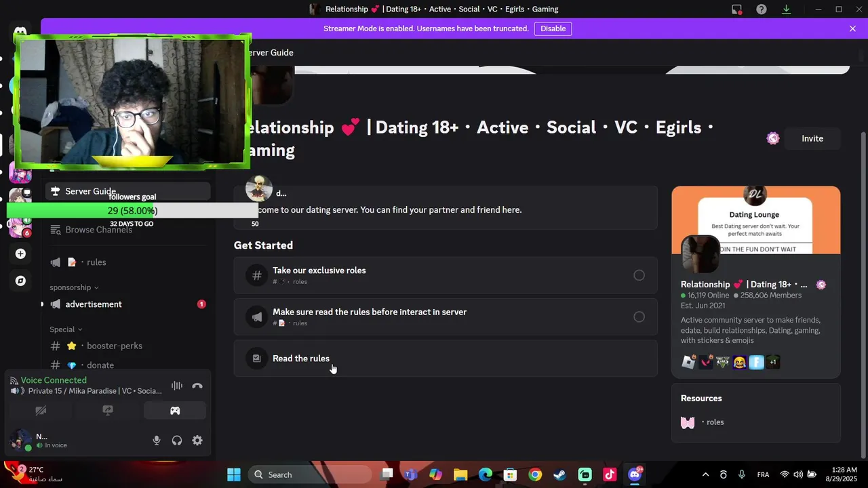The height and width of the screenshot is (488, 868).
Task: Disconnect from voice with hang-up icon
Action: click(197, 386)
